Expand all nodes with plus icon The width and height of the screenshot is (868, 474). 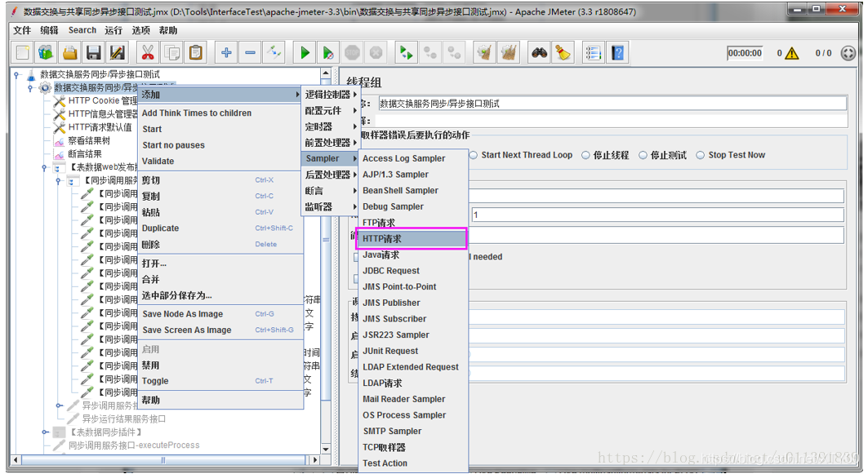coord(226,53)
